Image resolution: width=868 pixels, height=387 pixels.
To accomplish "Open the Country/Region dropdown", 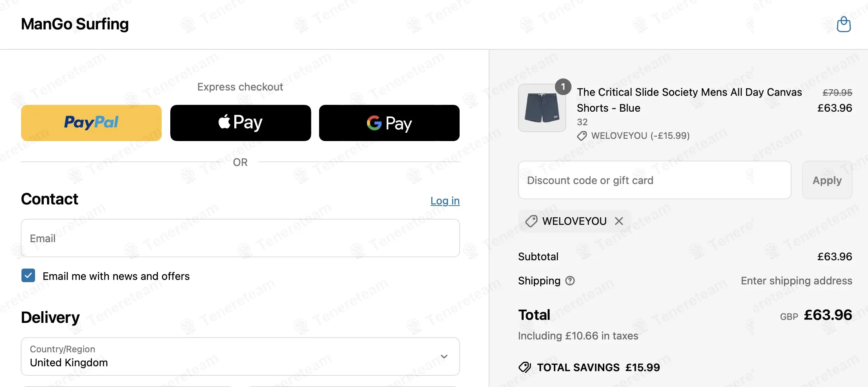I will (x=240, y=356).
